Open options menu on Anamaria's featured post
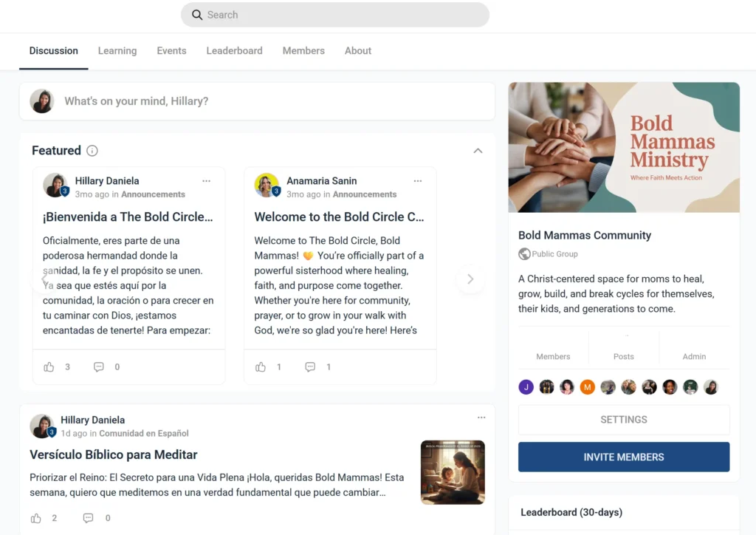This screenshot has width=756, height=535. tap(418, 181)
